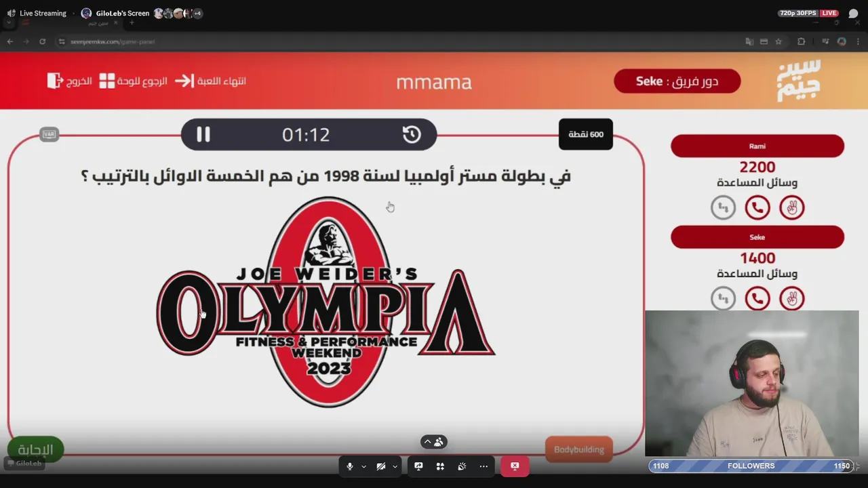Click the Bodybuilding category tag
868x488 pixels.
[579, 449]
